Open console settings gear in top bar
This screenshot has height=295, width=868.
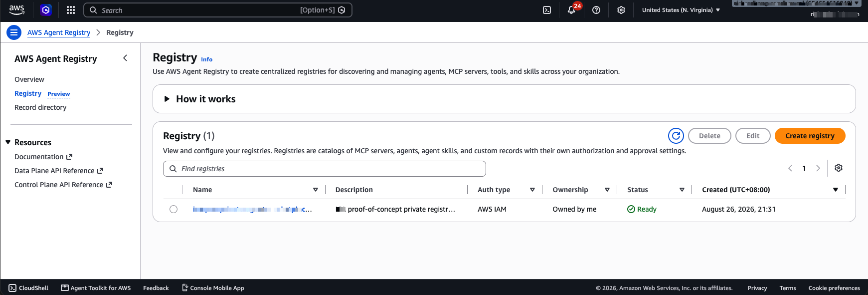[x=621, y=10]
